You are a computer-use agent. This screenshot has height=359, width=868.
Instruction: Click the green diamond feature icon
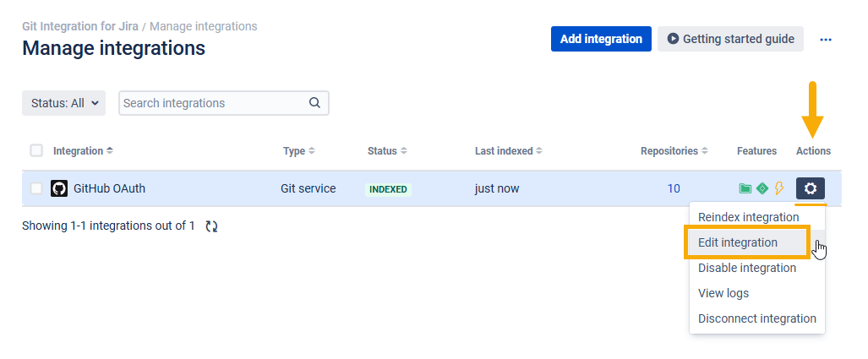762,188
